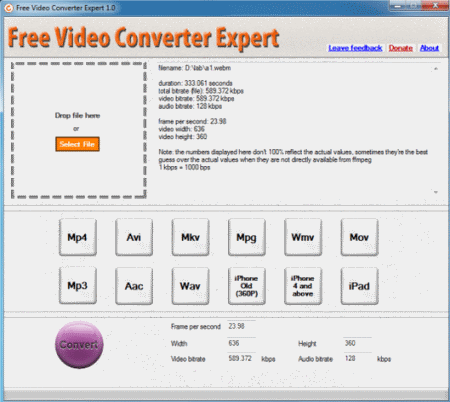This screenshot has height=402, width=450.
Task: Edit the Width value field
Action: [x=242, y=343]
